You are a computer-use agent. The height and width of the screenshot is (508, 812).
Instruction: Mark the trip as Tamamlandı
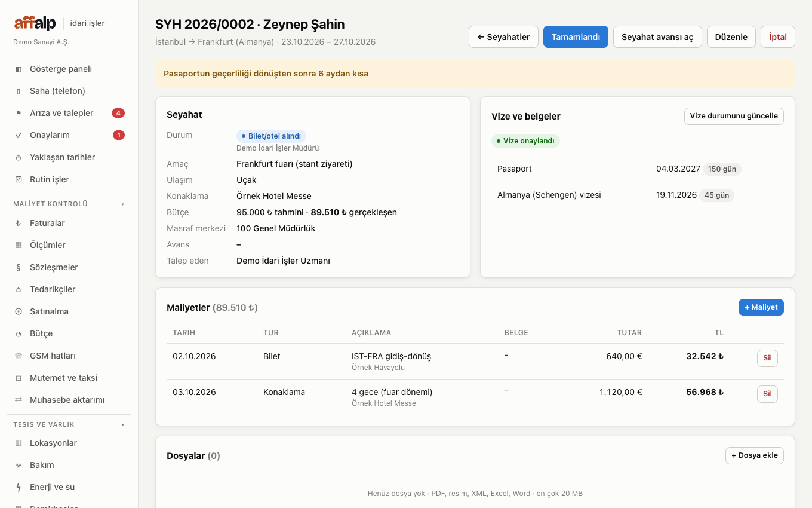pyautogui.click(x=576, y=37)
